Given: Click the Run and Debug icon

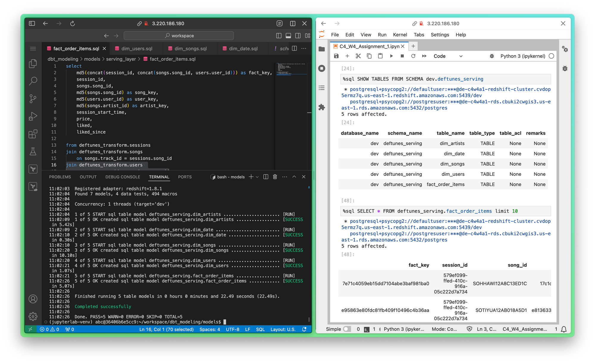Looking at the screenshot, I should (x=33, y=117).
